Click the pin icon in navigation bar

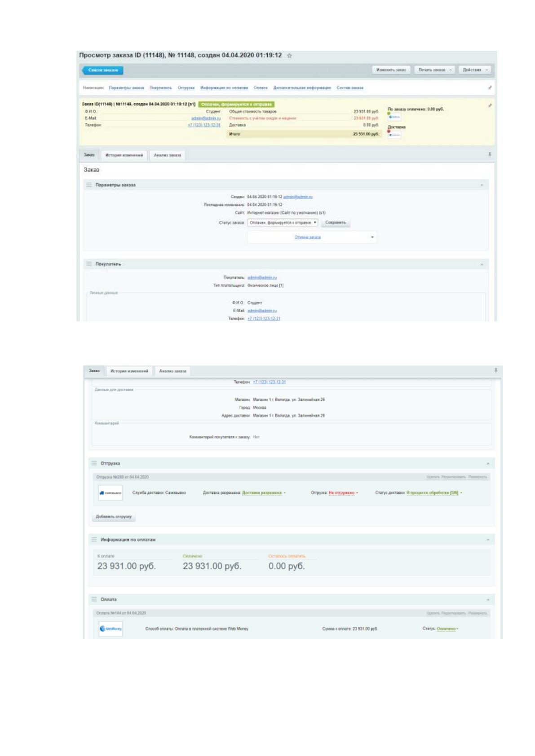point(490,88)
